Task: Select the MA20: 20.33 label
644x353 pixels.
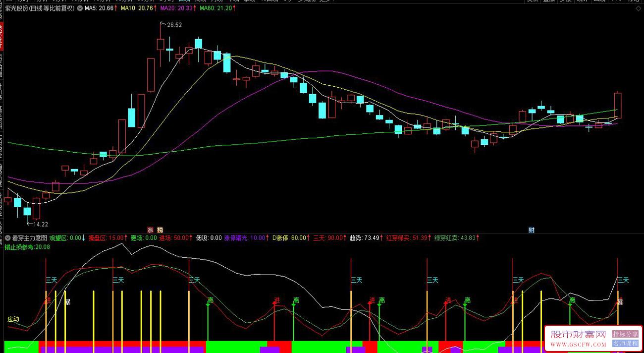Action: coord(179,8)
